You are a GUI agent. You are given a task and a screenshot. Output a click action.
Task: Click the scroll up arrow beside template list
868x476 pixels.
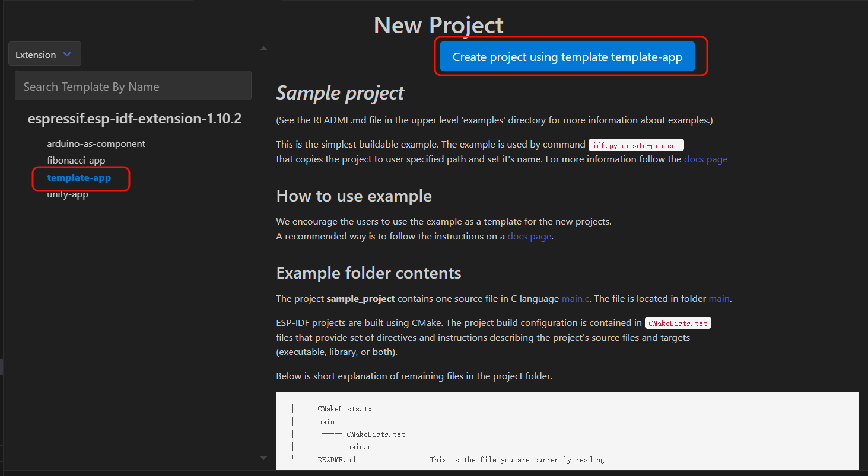(263, 49)
